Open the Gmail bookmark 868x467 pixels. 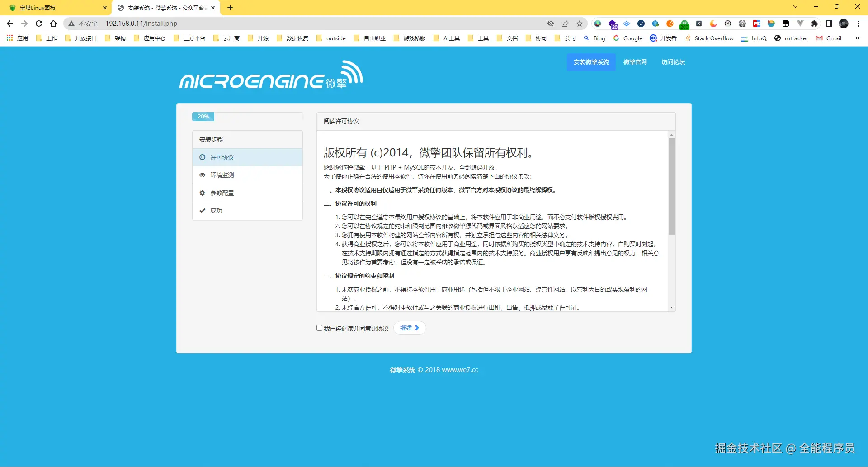click(829, 38)
